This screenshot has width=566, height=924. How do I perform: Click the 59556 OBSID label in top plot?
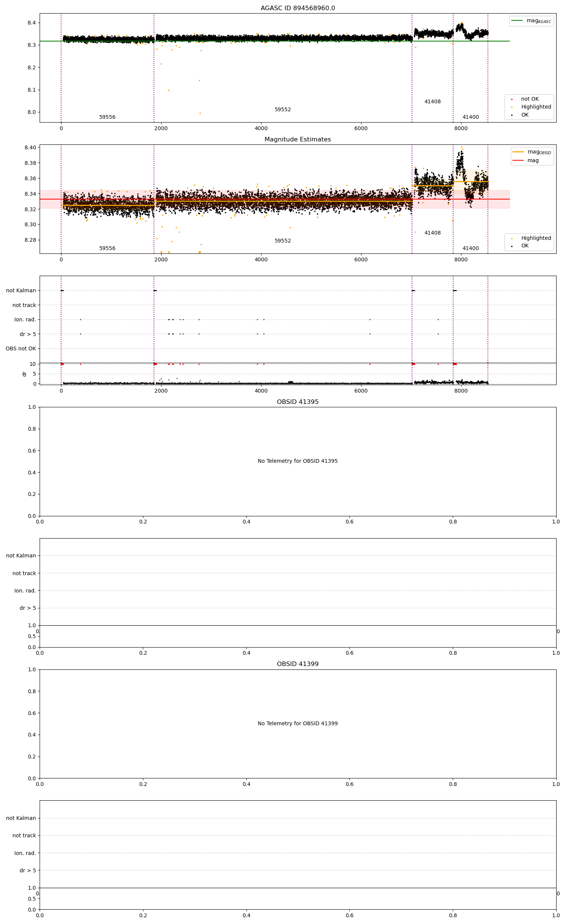point(107,117)
